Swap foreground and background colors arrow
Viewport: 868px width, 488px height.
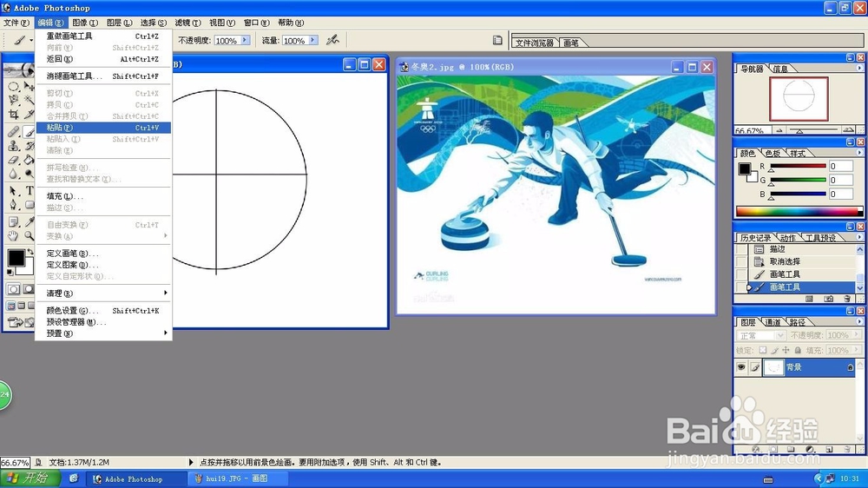30,252
